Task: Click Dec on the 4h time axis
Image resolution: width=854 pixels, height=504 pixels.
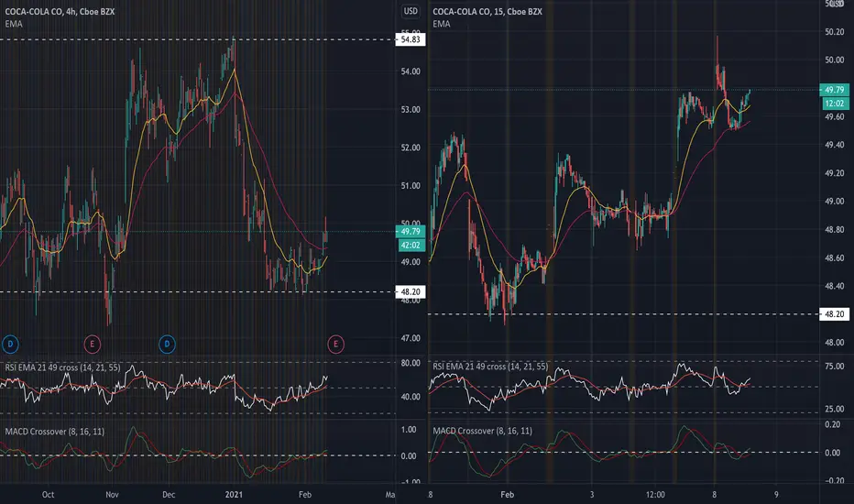Action: pos(169,495)
